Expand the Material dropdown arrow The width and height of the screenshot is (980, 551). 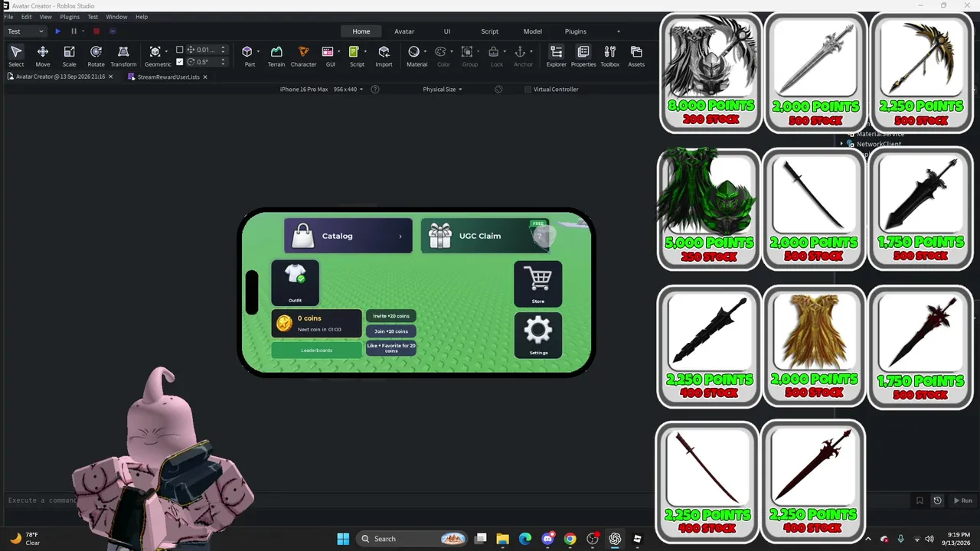tap(426, 52)
